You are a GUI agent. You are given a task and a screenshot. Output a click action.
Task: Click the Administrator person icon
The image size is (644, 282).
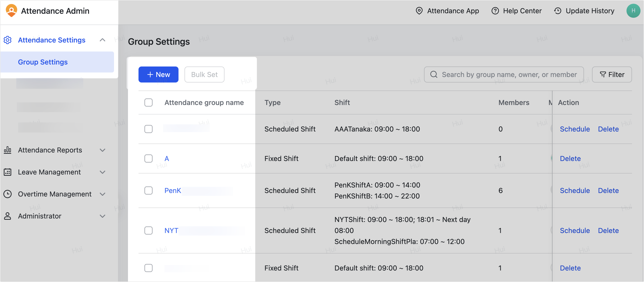(x=7, y=216)
